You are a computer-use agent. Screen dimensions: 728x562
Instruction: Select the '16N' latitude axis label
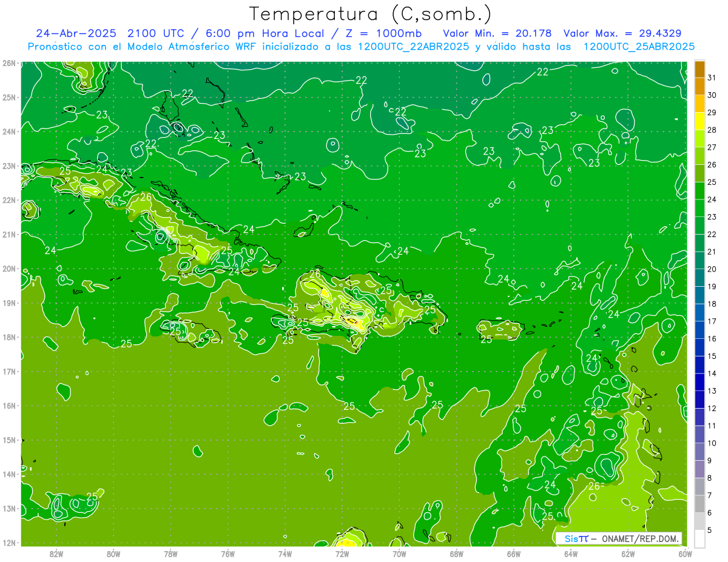9,406
